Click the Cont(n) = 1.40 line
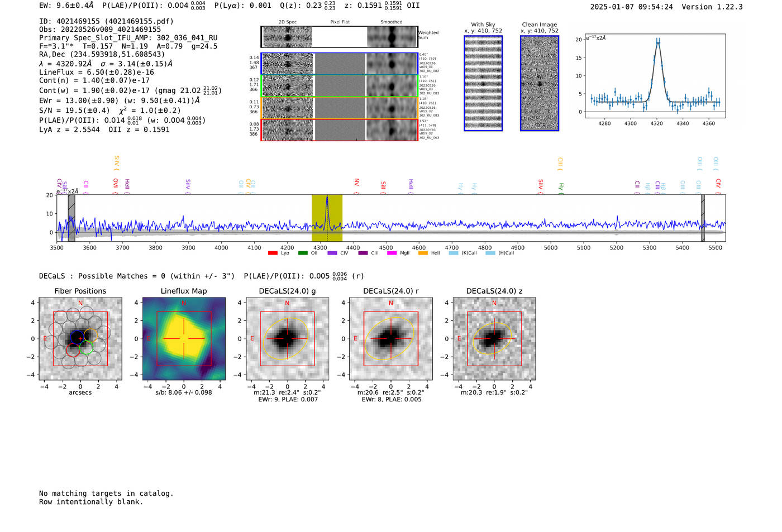Screen dimensions: 782x532 pyautogui.click(x=94, y=80)
